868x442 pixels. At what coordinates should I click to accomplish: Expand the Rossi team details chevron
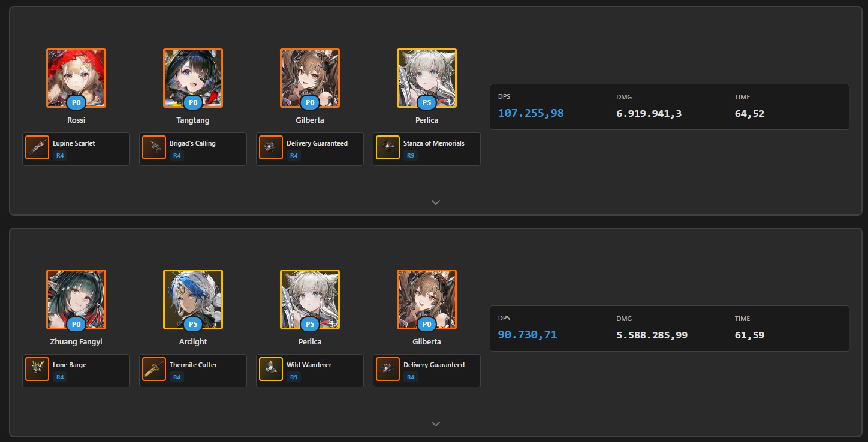click(436, 202)
